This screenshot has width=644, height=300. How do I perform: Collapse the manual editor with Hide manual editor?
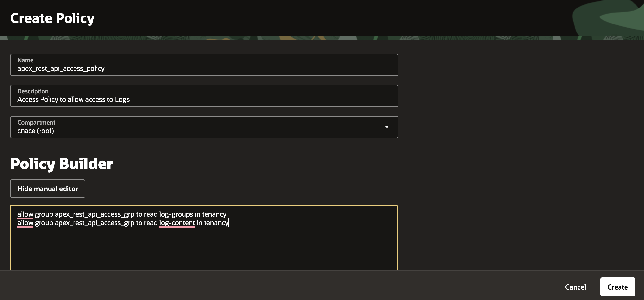point(48,189)
